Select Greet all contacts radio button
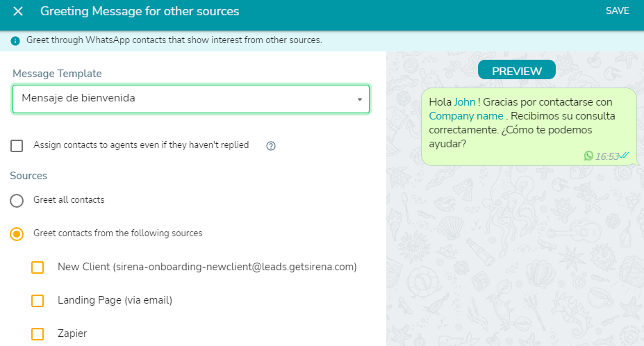Viewport: 644px width, 346px height. 17,201
